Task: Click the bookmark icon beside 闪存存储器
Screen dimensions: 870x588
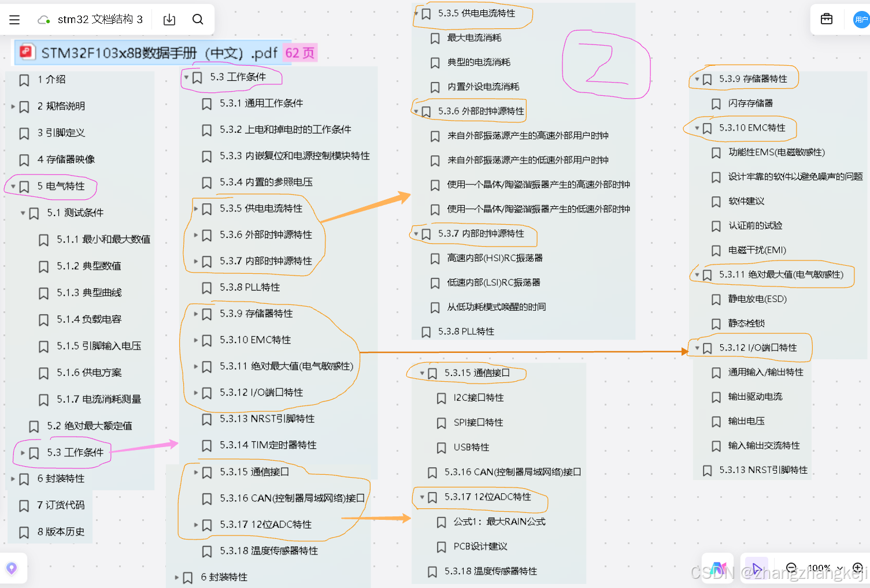Action: [x=716, y=104]
